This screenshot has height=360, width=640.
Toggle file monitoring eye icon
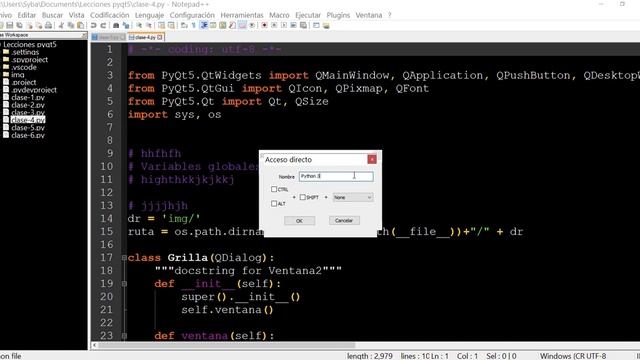click(x=252, y=25)
